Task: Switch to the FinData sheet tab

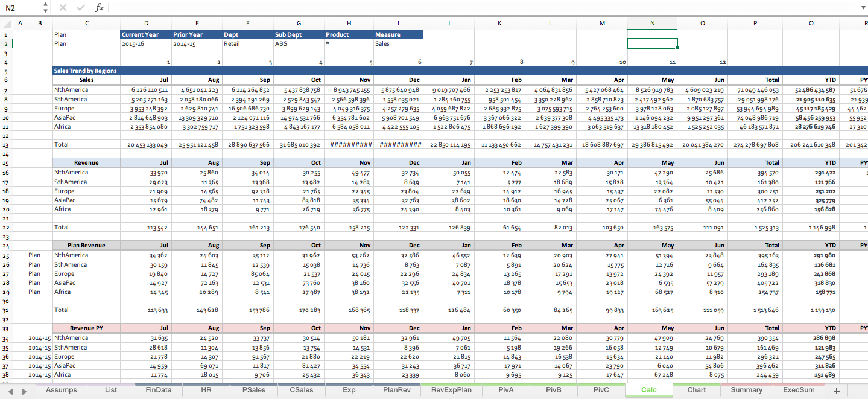Action: click(x=159, y=390)
